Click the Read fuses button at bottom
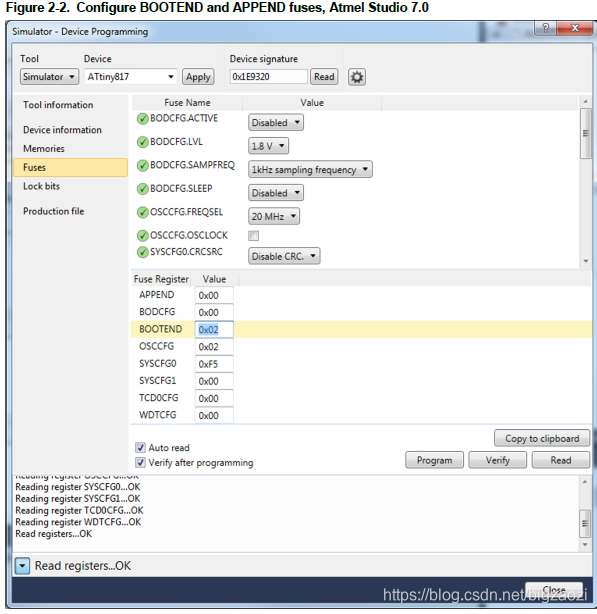Screen dimensions: 597x614 (x=561, y=460)
